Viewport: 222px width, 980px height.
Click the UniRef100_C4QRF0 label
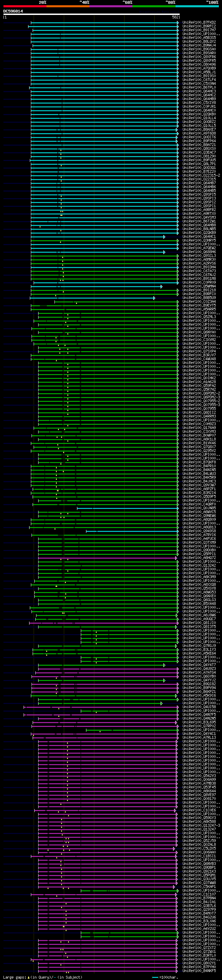pyautogui.click(x=199, y=504)
